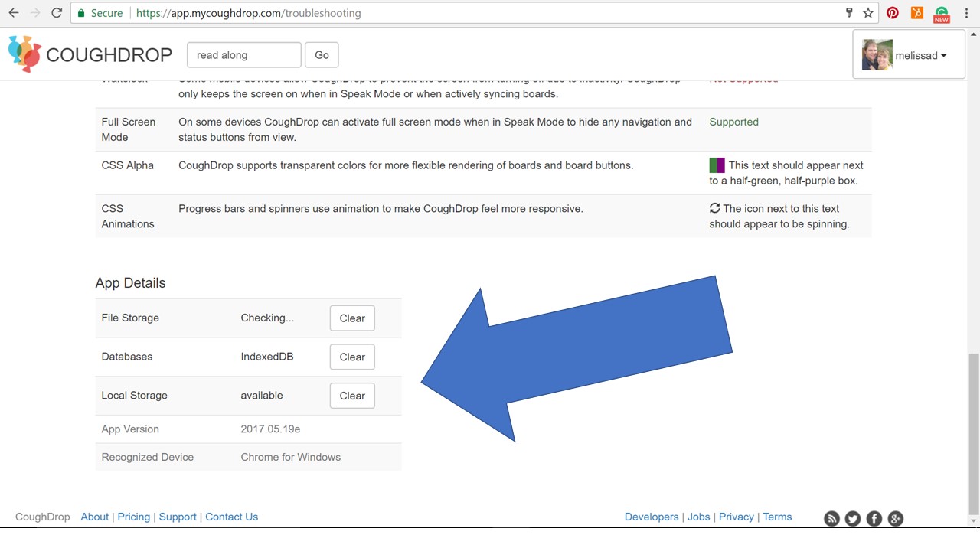Click the Chrome for Windows device text
The height and width of the screenshot is (551, 980).
click(x=290, y=457)
